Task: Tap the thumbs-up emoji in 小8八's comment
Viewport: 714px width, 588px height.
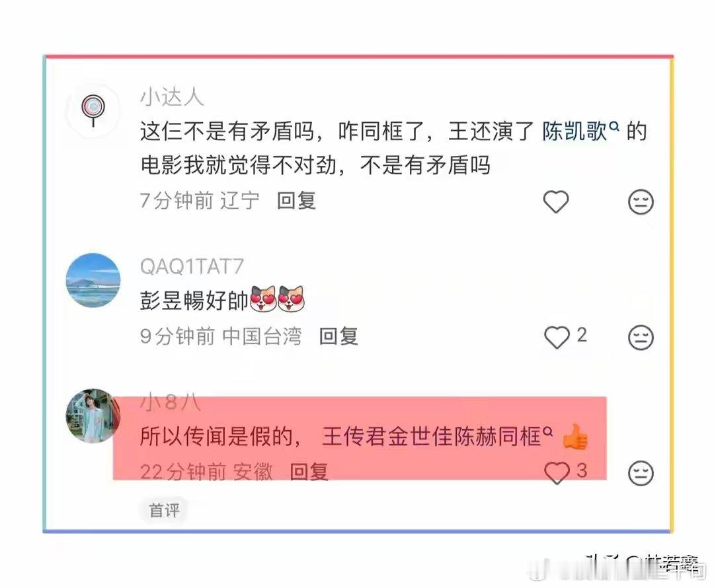Action: pyautogui.click(x=575, y=437)
